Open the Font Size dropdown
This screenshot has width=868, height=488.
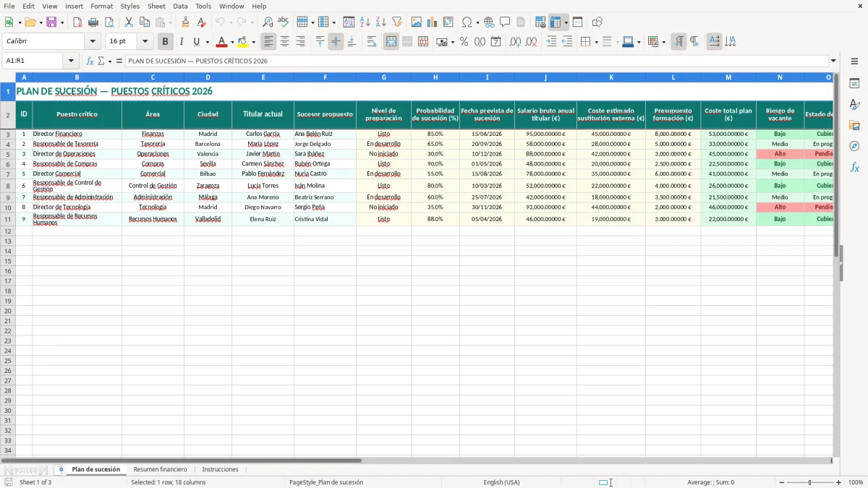coord(145,42)
